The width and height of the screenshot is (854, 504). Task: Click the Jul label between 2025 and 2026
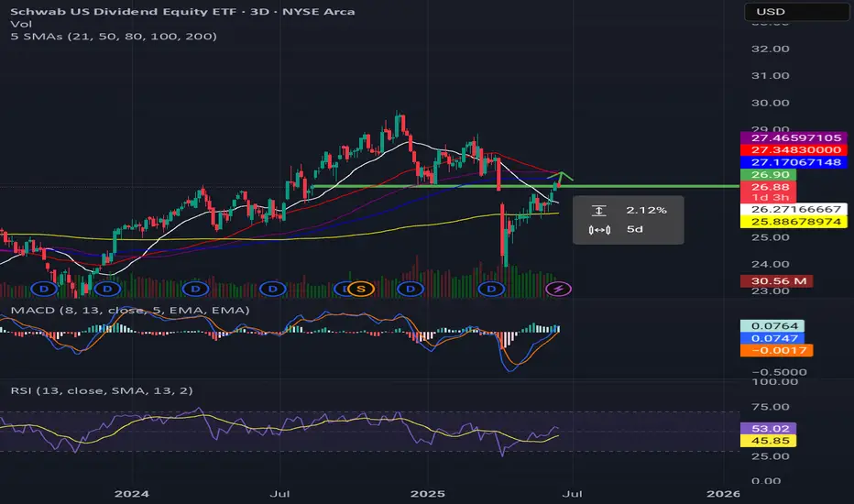[573, 494]
